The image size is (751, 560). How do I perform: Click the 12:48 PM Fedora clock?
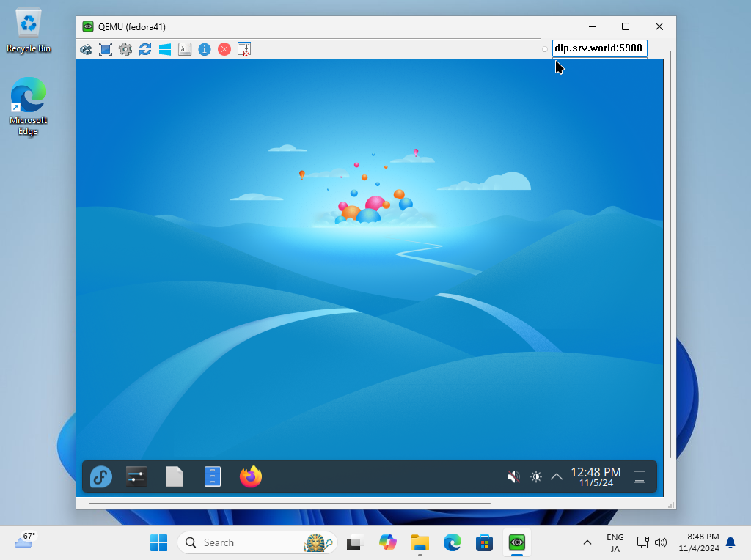pos(596,476)
